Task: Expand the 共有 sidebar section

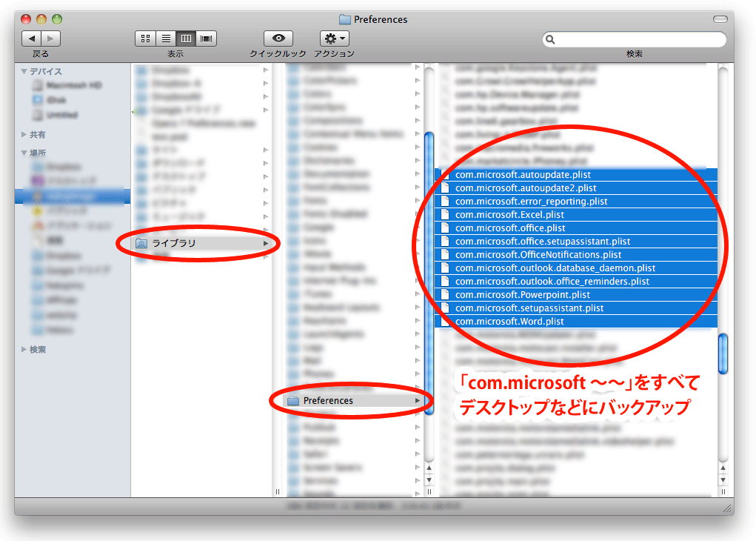Action: pyautogui.click(x=24, y=135)
